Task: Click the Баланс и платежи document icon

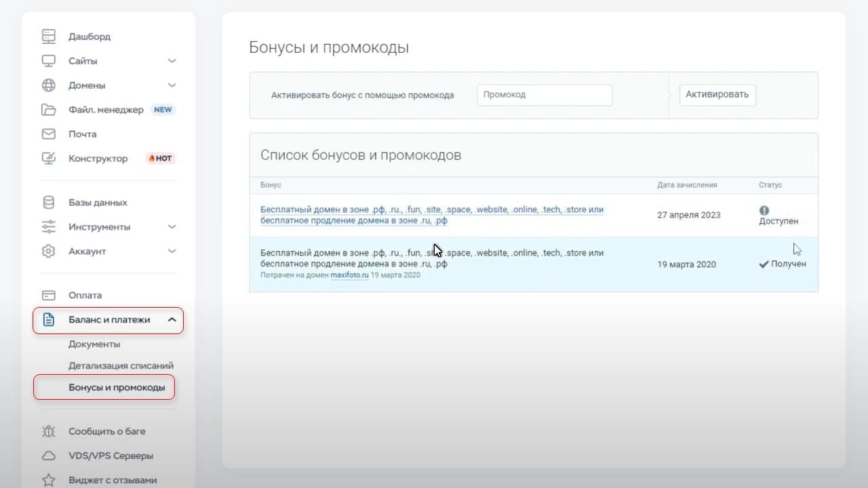Action: pyautogui.click(x=48, y=320)
